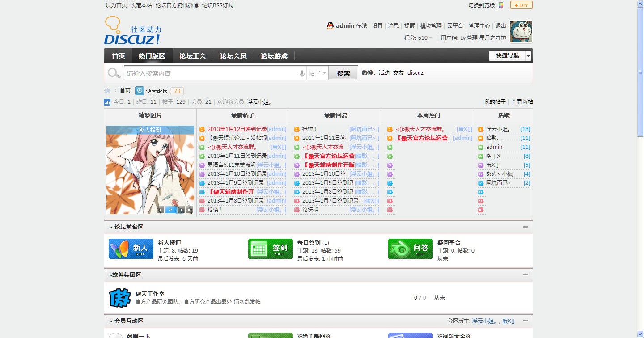Open the 帖子 search type dropdown
The width and height of the screenshot is (644, 338).
[x=318, y=73]
